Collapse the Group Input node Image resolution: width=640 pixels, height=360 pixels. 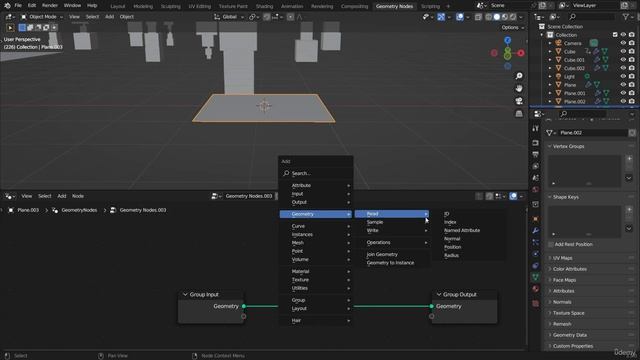[x=185, y=294]
